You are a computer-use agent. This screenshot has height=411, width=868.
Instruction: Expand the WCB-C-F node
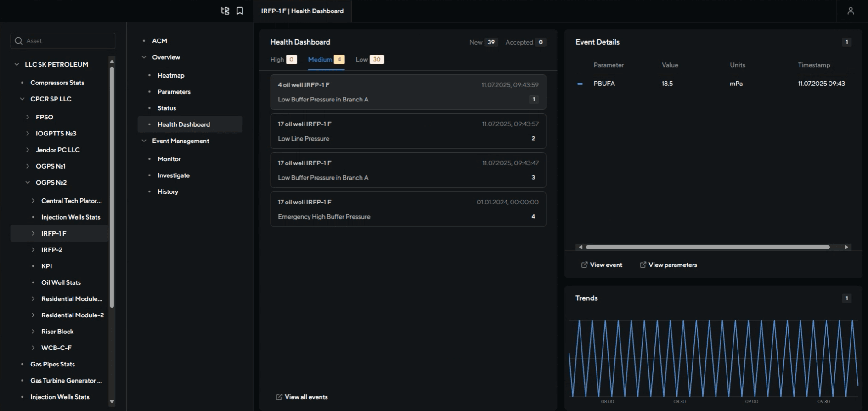33,348
